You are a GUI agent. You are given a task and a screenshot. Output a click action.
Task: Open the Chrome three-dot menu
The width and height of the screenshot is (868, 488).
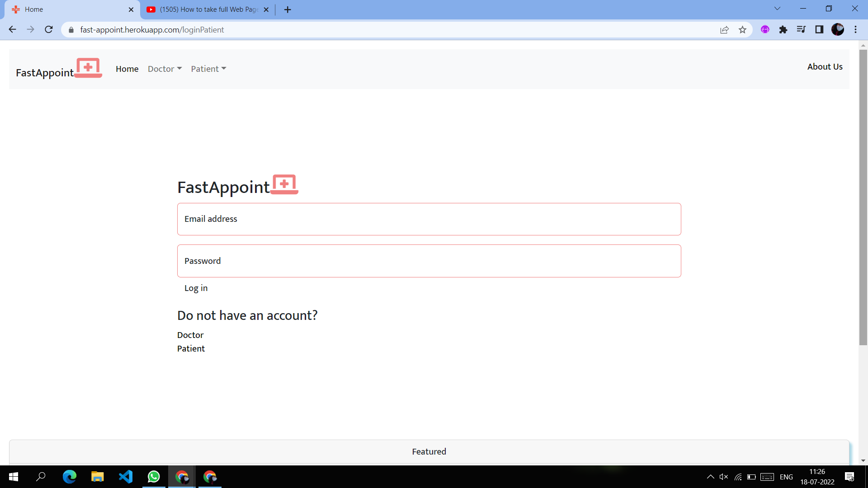click(855, 30)
